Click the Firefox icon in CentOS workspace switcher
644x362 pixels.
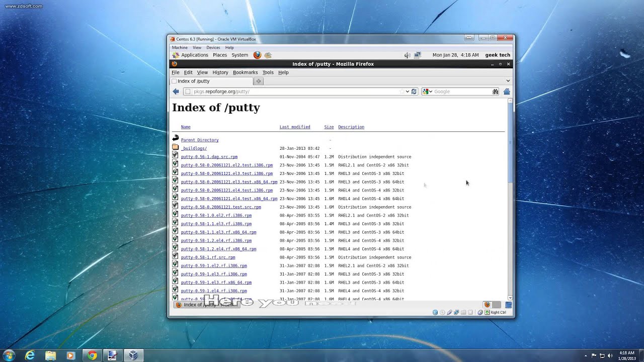point(487,305)
